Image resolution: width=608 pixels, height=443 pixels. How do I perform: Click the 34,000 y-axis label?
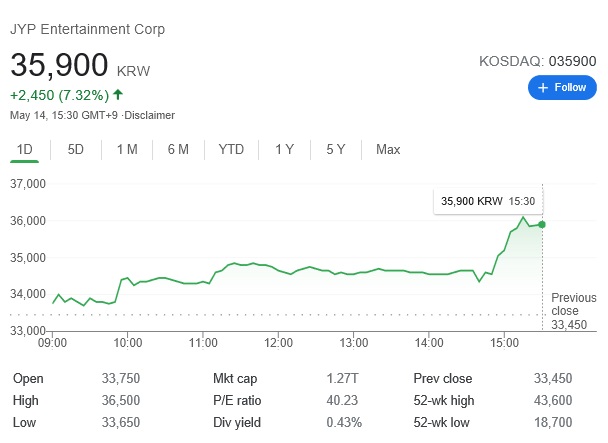pos(28,294)
